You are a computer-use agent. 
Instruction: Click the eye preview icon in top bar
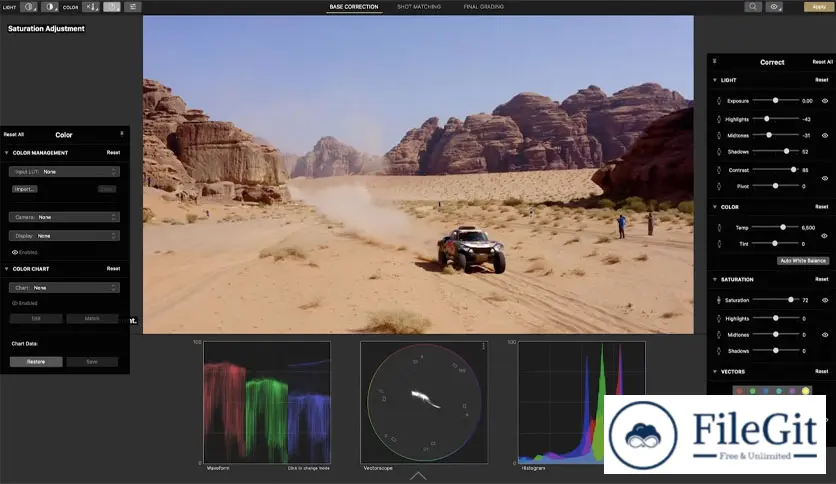(774, 7)
